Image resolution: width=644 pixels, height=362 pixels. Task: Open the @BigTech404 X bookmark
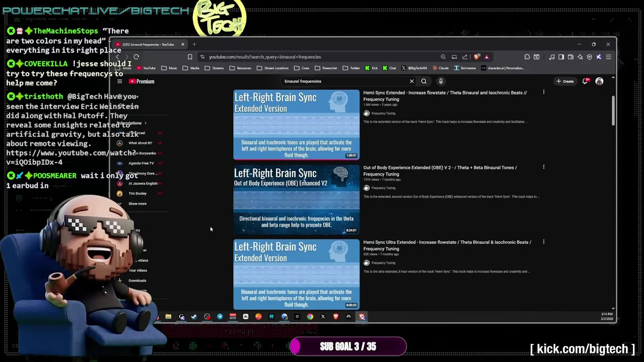tap(414, 68)
